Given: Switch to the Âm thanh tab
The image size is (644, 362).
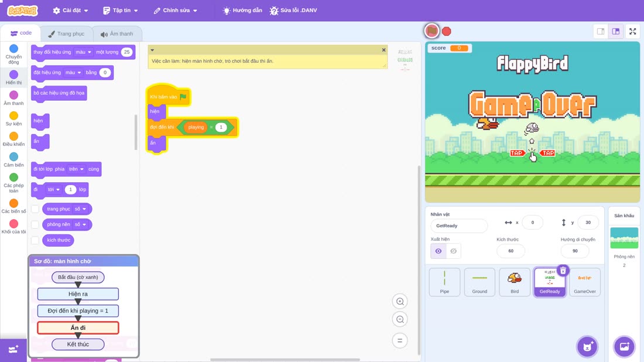Looking at the screenshot, I should coord(117,34).
